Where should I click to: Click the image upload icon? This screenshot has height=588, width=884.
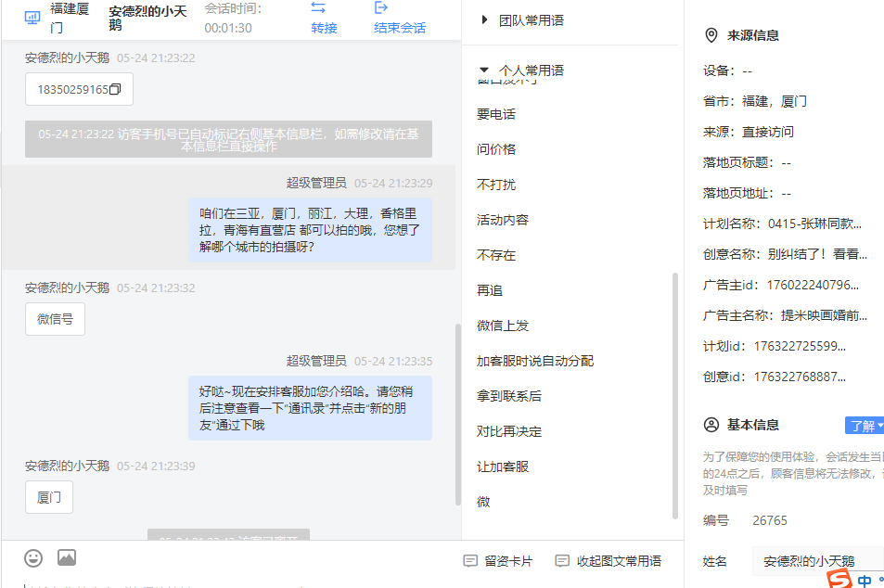[67, 557]
